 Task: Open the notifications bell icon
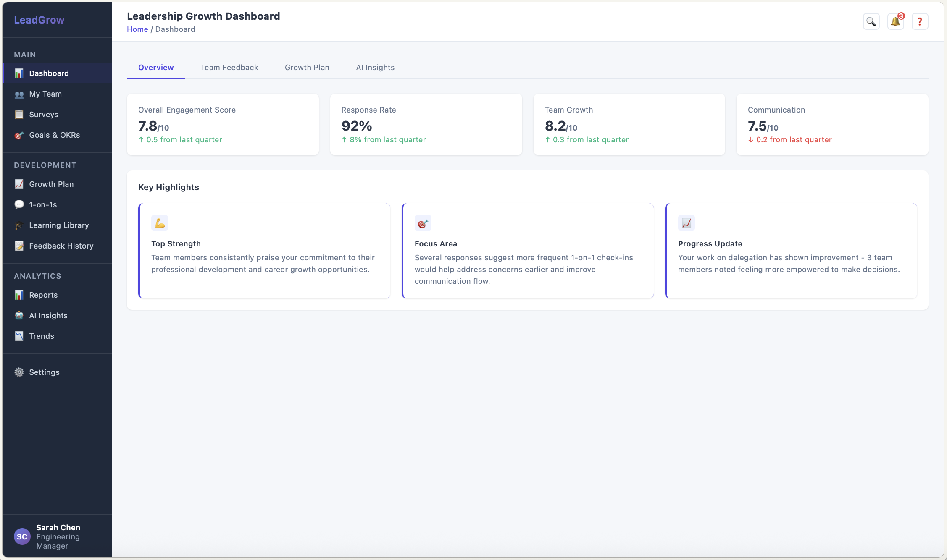895,21
